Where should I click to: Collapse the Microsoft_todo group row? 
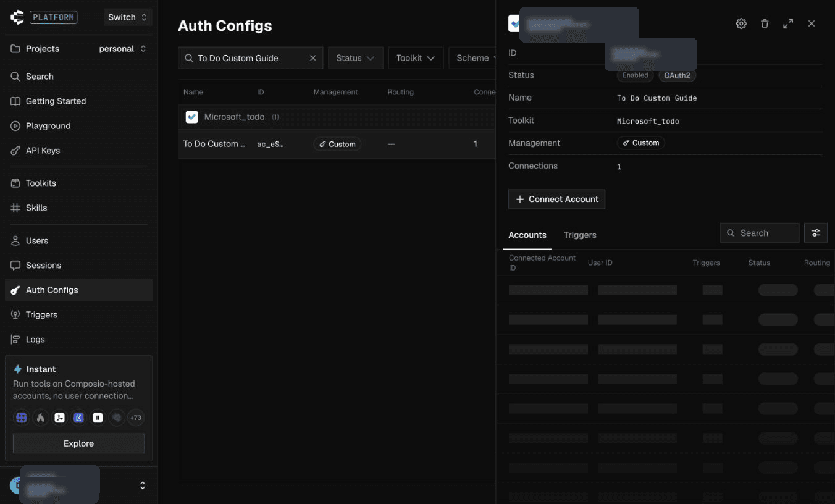click(337, 117)
